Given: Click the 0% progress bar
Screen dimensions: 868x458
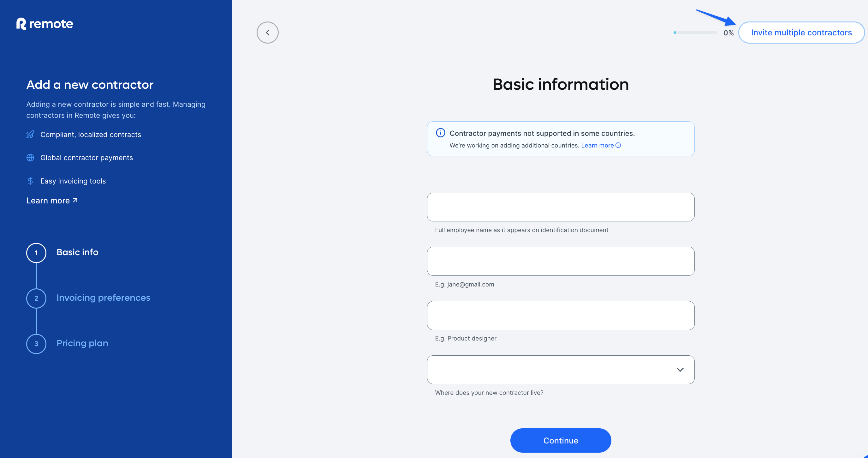Looking at the screenshot, I should 695,33.
